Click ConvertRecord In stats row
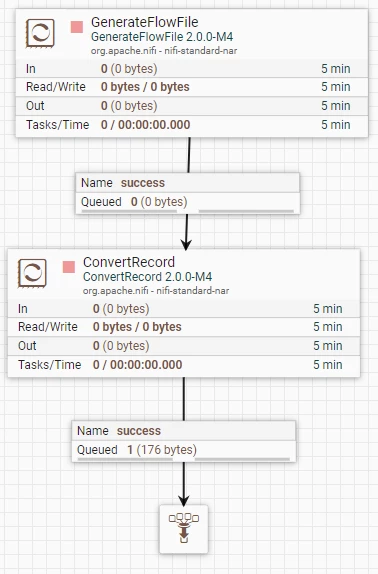 coord(184,309)
